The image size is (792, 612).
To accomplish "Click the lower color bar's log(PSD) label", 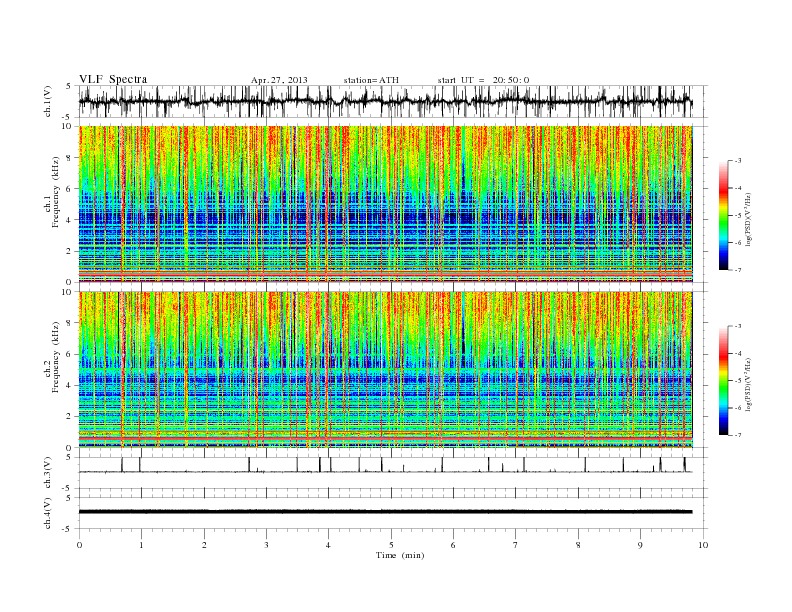I will (748, 384).
